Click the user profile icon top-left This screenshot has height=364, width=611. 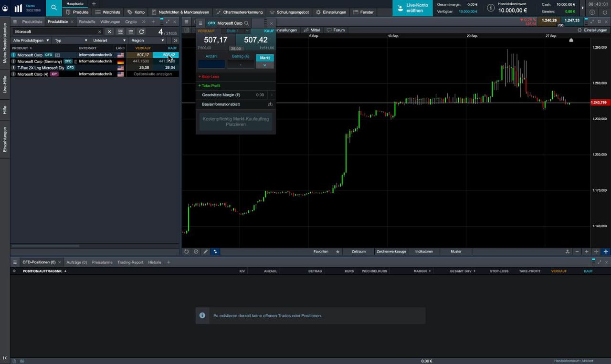point(5,8)
